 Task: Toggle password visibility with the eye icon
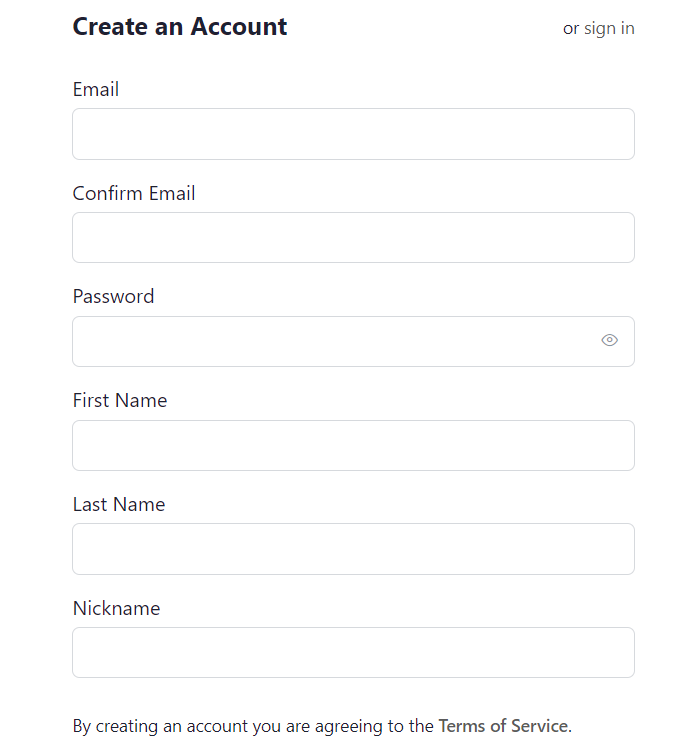pos(609,340)
